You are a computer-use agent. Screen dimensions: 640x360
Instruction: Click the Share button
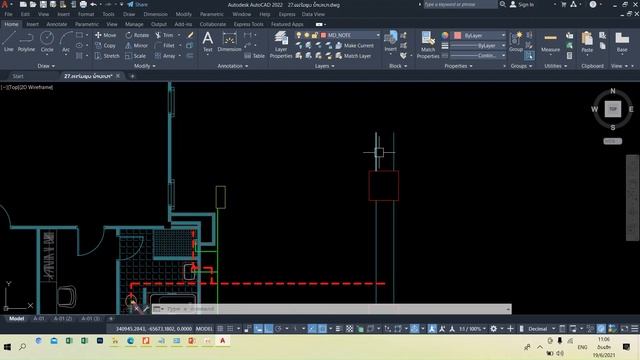coord(138,4)
